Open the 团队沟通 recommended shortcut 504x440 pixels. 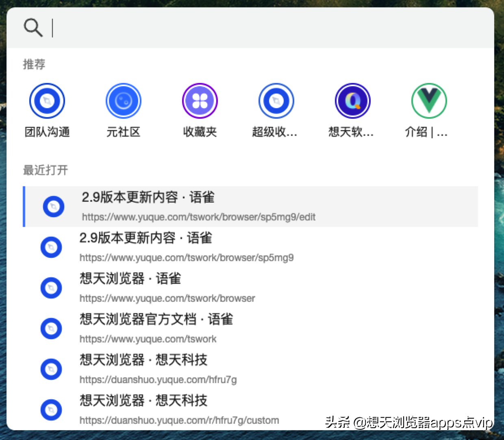47,100
